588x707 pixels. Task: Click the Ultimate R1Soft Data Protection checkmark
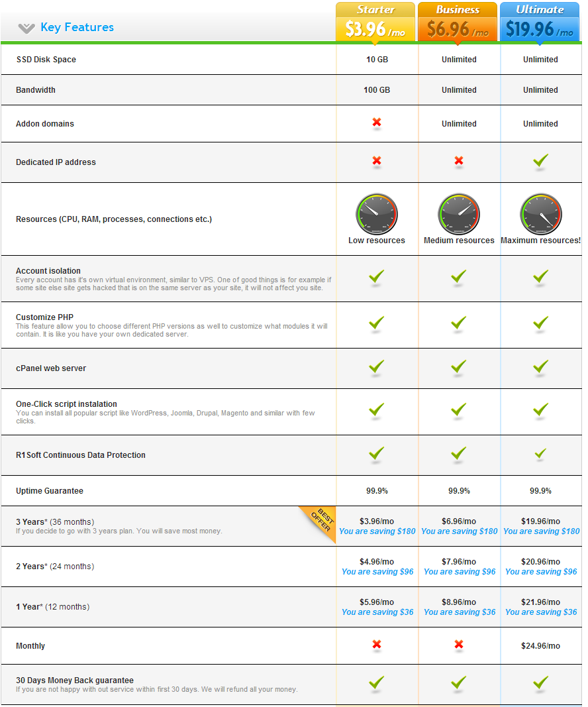540,454
